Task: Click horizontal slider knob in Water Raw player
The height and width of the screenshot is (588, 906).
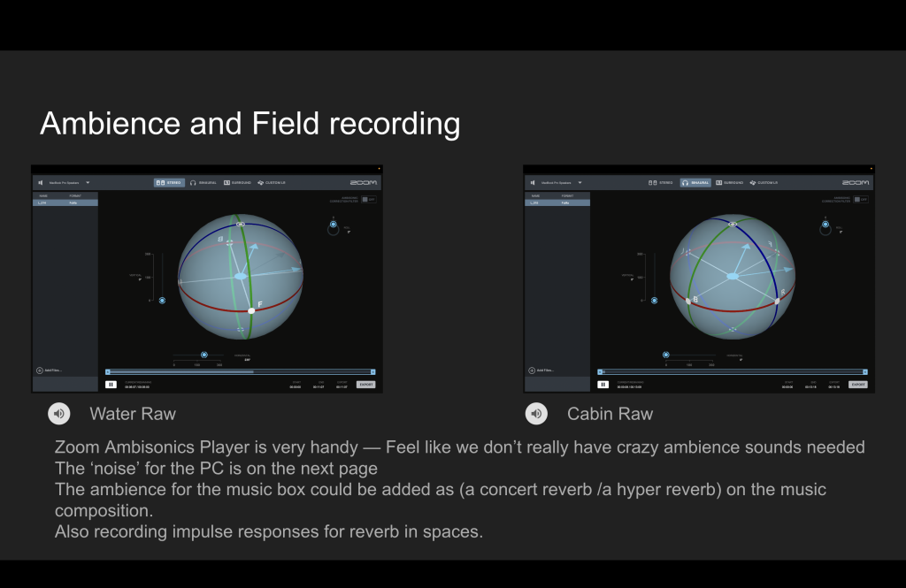Action: pyautogui.click(x=204, y=355)
